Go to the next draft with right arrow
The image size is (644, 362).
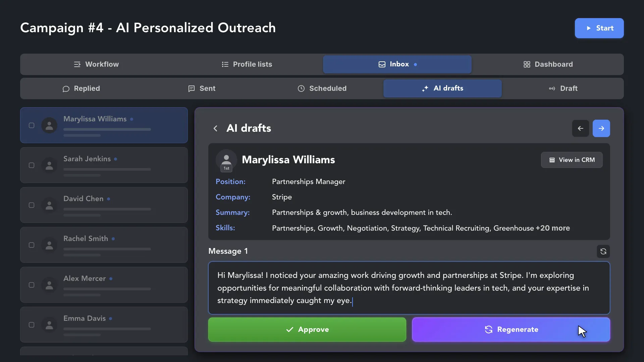coord(601,128)
